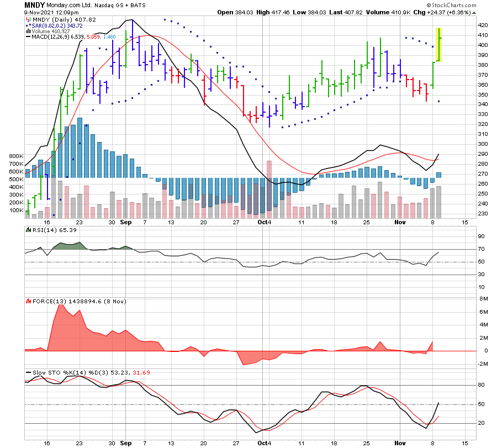Click the Volume legend bar icon

pos(28,31)
